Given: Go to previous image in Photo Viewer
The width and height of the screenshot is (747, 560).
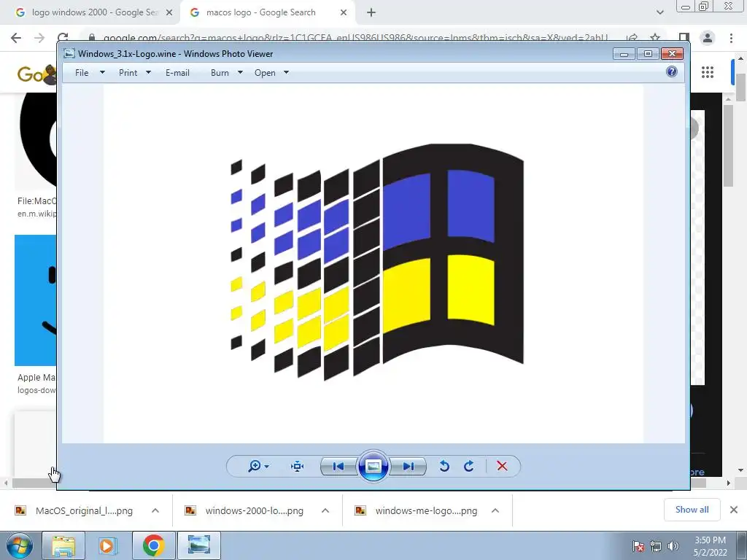Looking at the screenshot, I should tap(338, 466).
